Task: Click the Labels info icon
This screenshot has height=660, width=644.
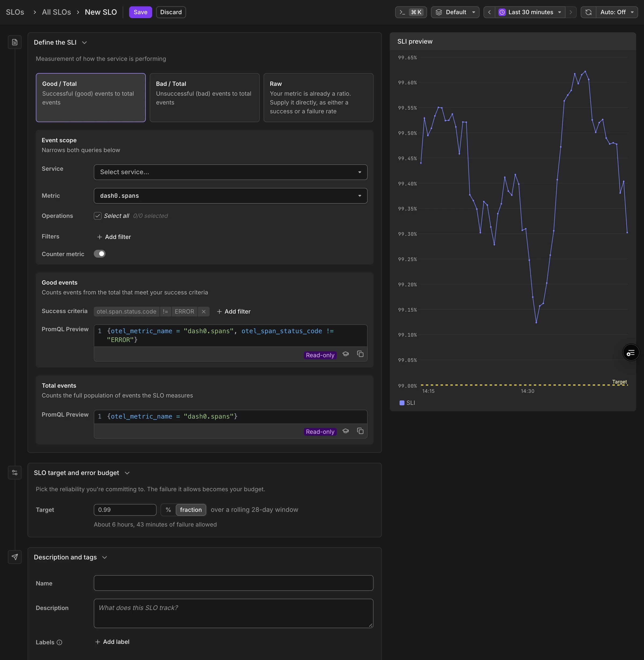Action: (59, 642)
